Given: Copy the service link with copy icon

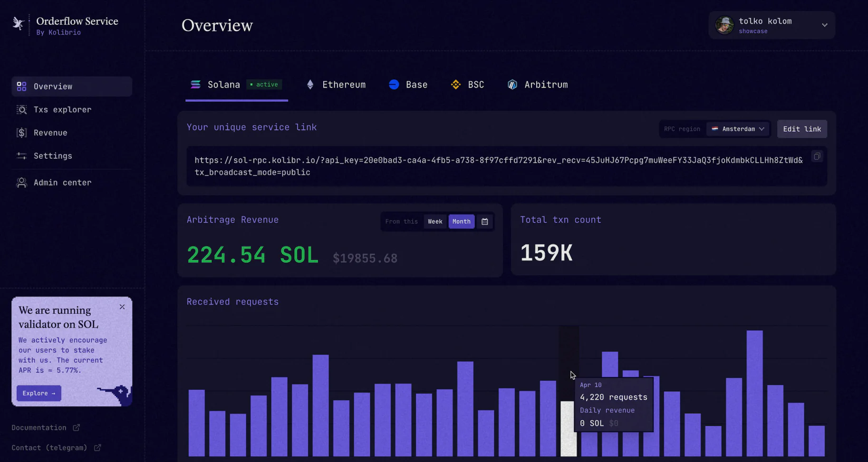Looking at the screenshot, I should 817,156.
